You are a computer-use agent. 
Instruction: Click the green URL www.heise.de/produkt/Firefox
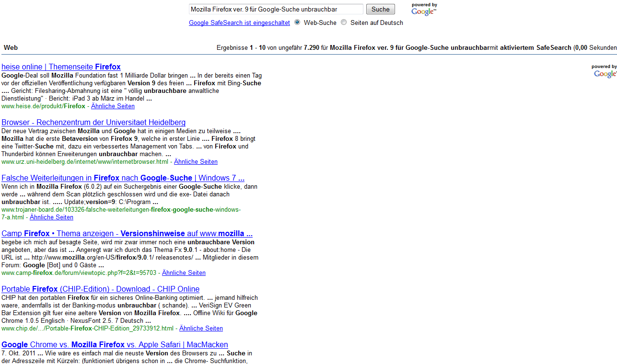tap(43, 106)
